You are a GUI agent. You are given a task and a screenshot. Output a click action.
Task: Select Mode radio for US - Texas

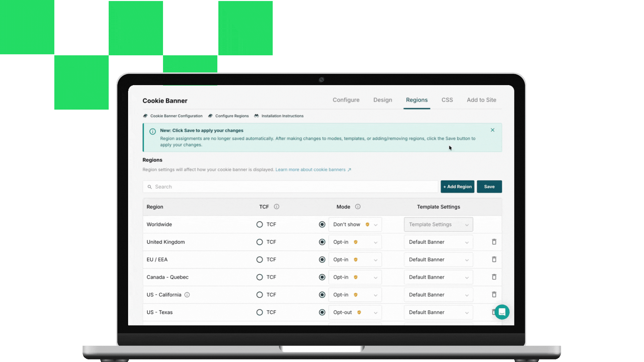pos(322,312)
